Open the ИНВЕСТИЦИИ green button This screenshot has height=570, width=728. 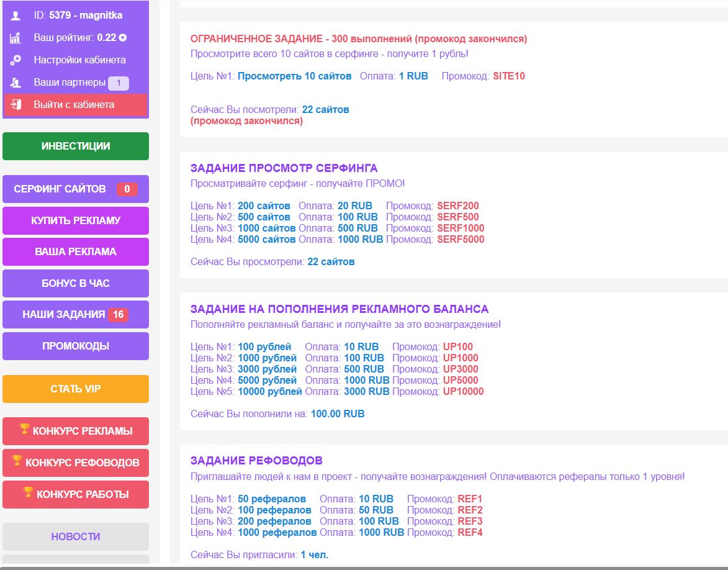tap(76, 147)
